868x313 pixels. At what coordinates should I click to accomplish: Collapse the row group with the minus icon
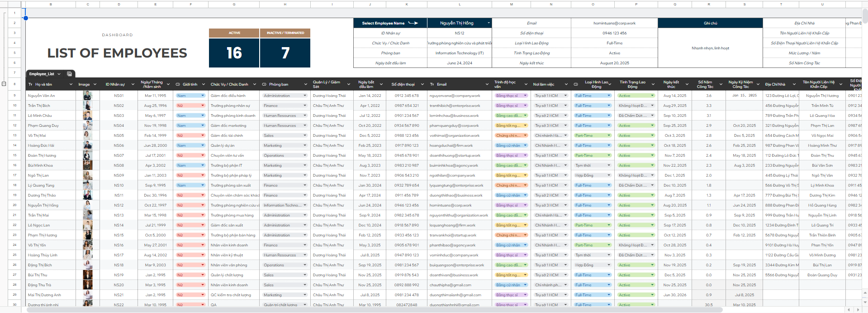4,84
